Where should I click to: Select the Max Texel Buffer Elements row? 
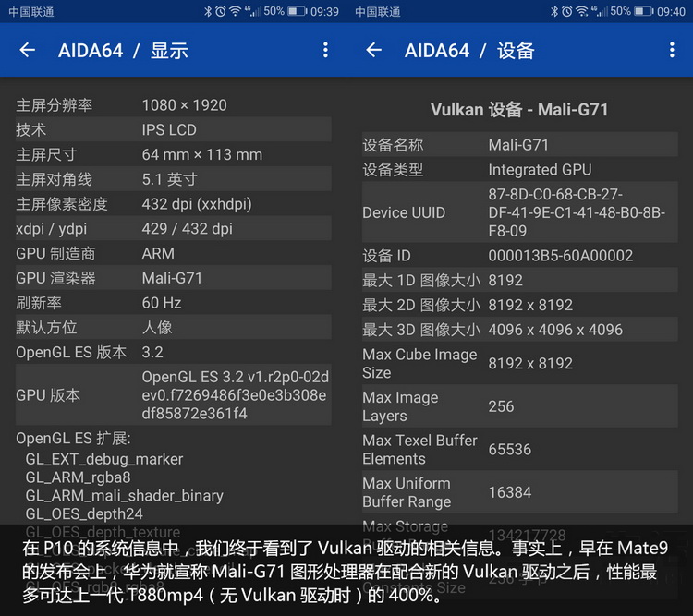pos(519,449)
